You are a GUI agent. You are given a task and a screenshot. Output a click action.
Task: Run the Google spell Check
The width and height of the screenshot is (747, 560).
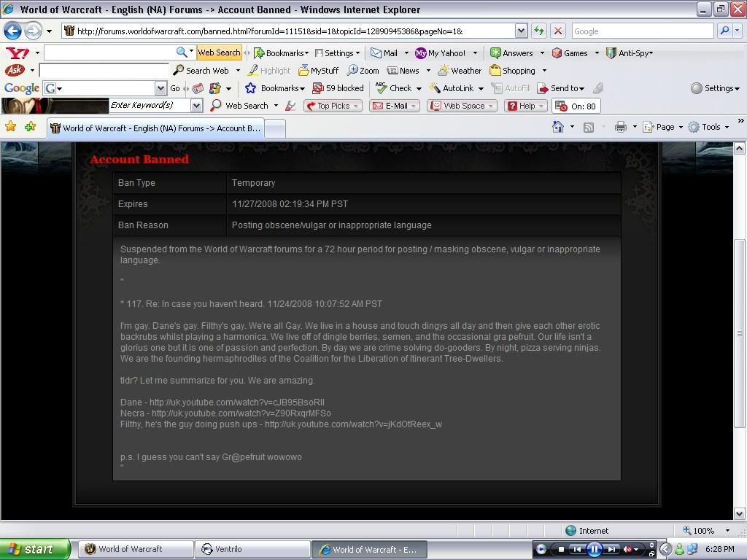click(x=393, y=88)
